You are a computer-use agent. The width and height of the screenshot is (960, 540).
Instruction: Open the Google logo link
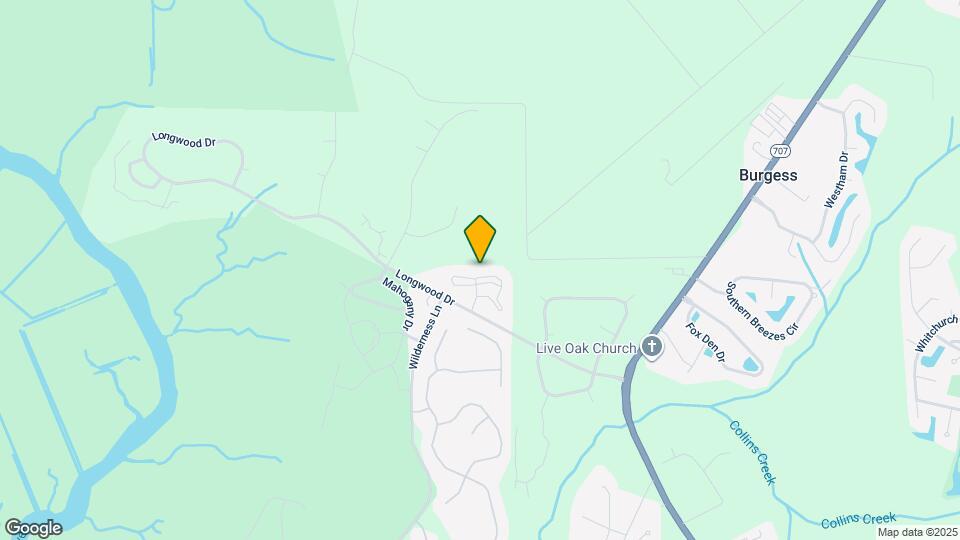pyautogui.click(x=34, y=528)
